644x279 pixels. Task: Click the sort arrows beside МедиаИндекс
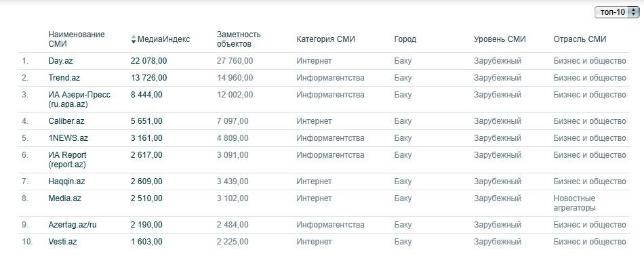(x=133, y=39)
